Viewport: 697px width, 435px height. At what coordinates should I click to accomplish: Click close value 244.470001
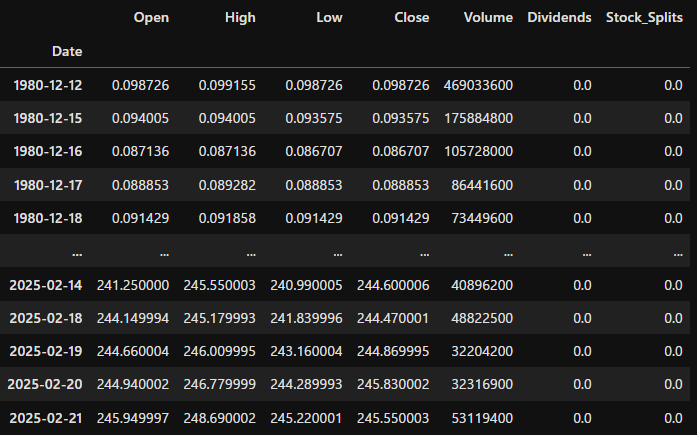tap(393, 318)
